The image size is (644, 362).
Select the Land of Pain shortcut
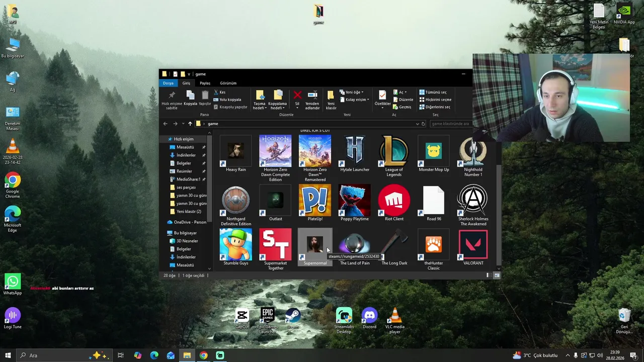point(355,247)
